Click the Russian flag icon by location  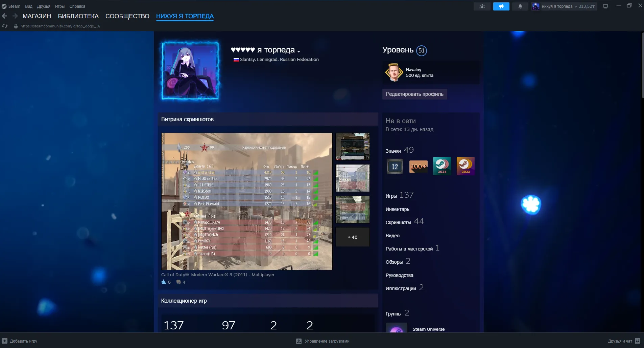236,60
